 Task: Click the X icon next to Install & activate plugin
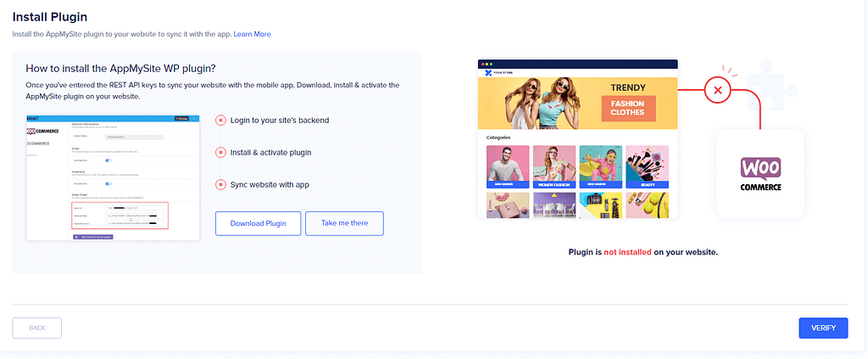[221, 153]
